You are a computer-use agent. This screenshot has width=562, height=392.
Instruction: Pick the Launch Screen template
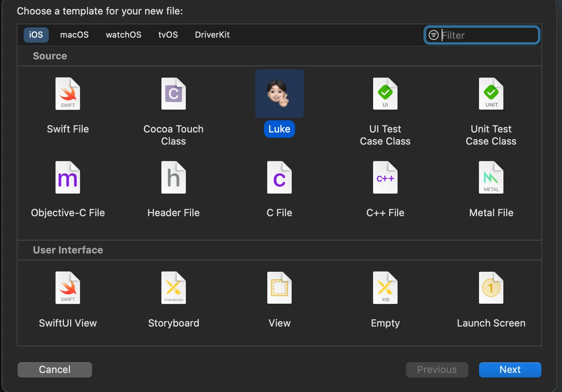tap(491, 288)
